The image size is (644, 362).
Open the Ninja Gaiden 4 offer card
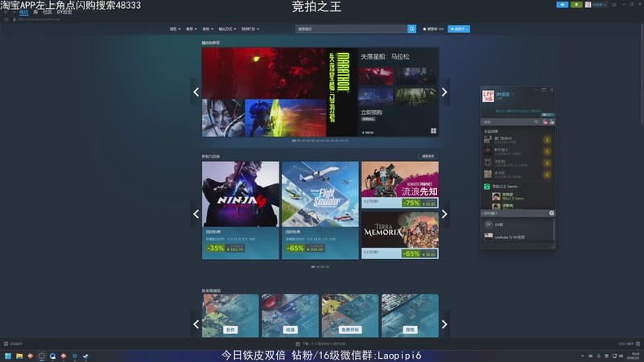click(240, 210)
